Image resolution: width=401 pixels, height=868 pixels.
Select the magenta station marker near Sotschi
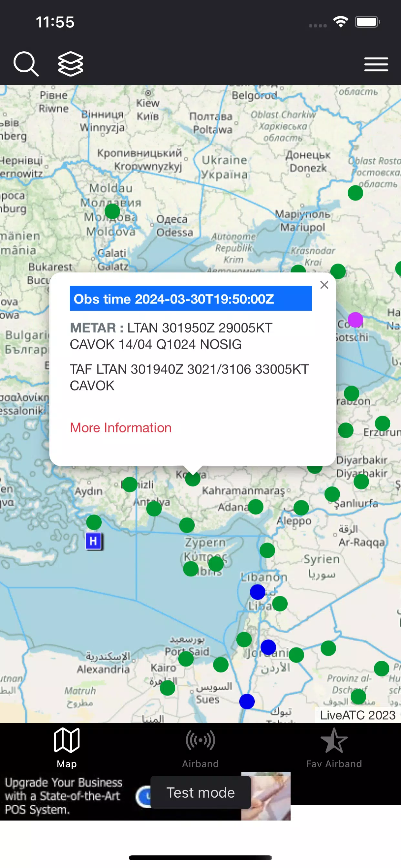[x=355, y=320]
